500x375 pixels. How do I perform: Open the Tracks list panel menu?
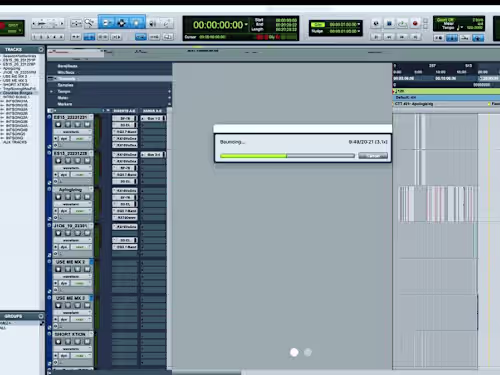(x=41, y=49)
